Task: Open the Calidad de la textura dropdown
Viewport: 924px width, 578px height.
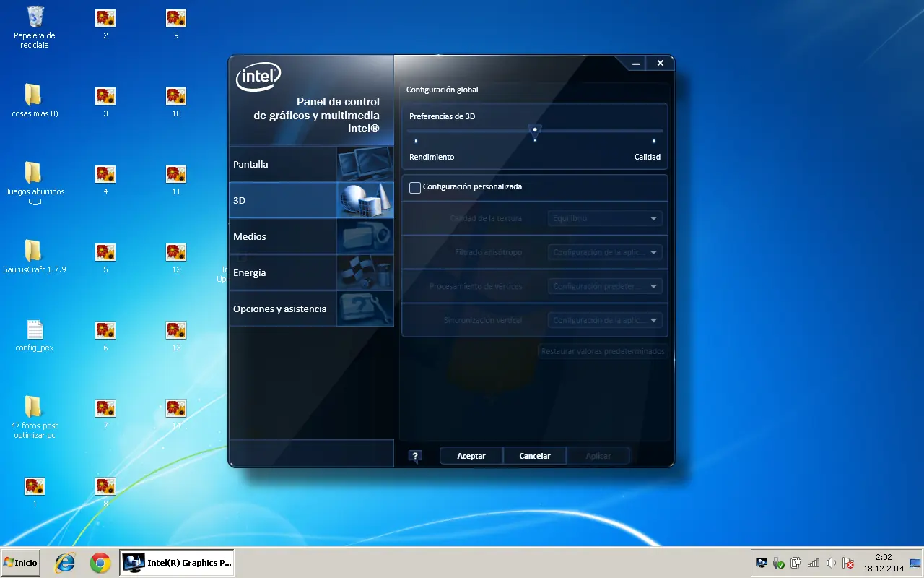Action: pos(605,218)
